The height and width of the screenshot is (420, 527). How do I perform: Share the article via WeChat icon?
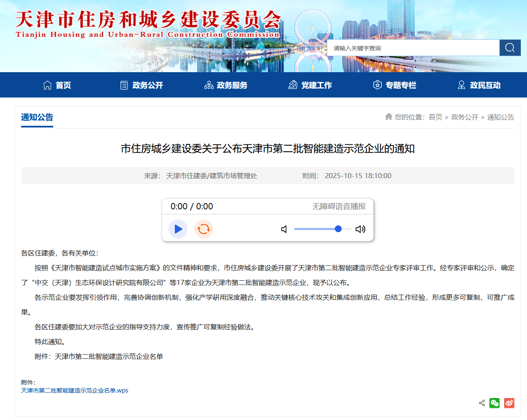click(x=494, y=403)
